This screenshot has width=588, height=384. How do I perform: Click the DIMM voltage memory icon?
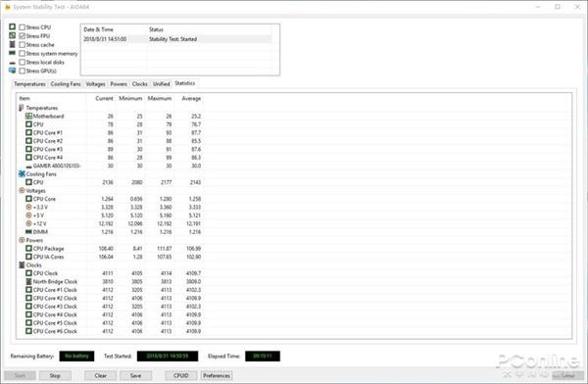pos(28,232)
